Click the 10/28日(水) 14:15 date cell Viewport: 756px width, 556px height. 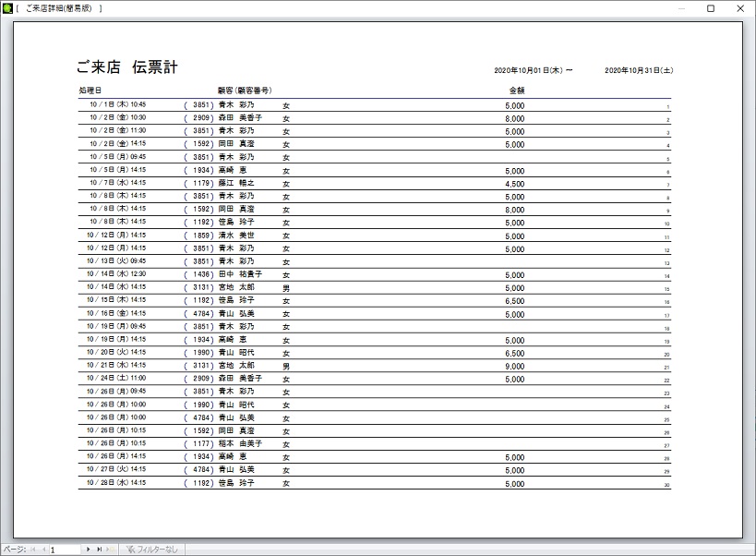pyautogui.click(x=116, y=482)
